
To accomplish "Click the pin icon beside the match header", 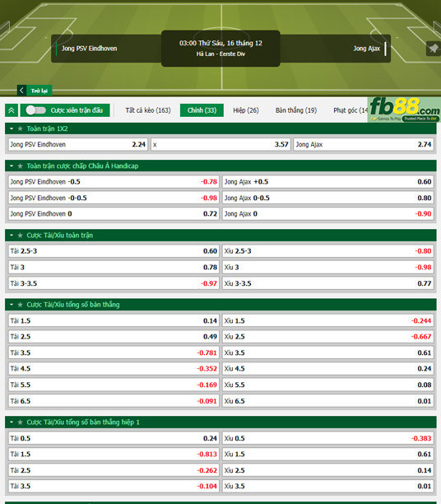I will coord(434,49).
